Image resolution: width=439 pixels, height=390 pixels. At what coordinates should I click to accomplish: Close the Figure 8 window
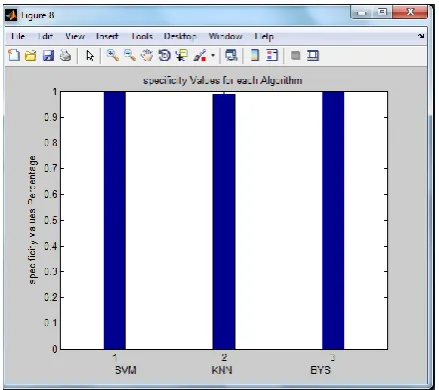coord(410,12)
